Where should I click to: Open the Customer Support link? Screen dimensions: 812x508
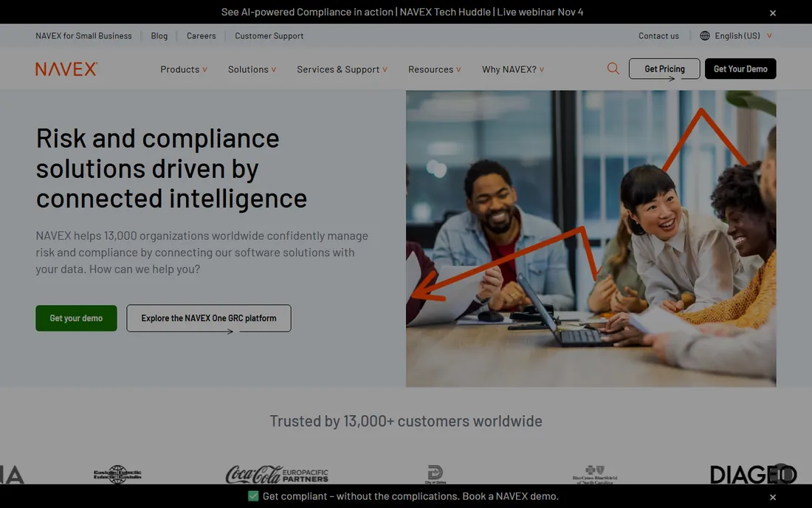269,35
